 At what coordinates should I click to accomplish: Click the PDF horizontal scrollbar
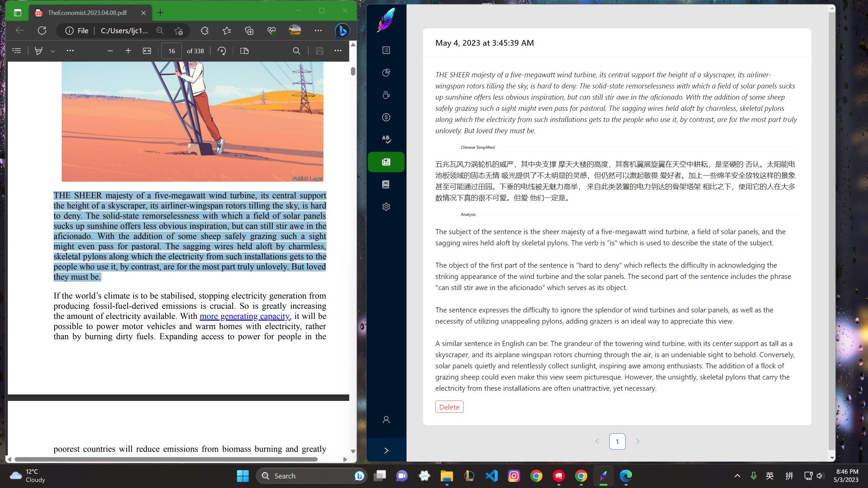166,459
